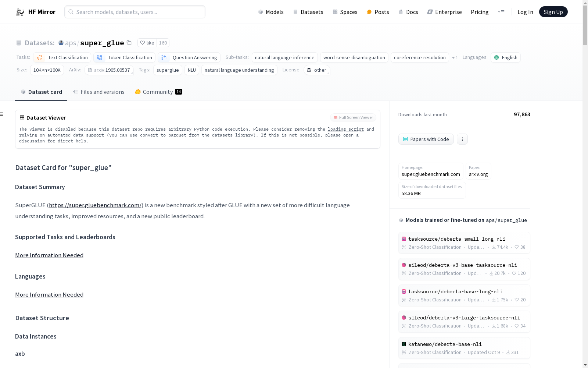
Task: Go to Pricing page
Action: pyautogui.click(x=480, y=12)
